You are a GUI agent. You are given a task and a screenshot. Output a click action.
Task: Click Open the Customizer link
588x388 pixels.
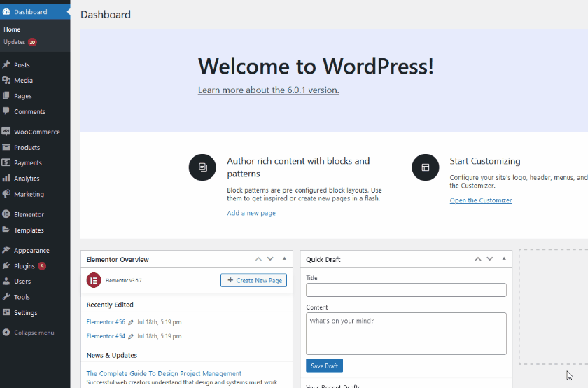pos(481,200)
